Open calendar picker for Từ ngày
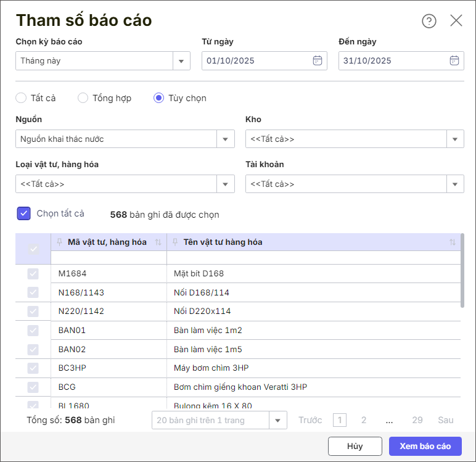The width and height of the screenshot is (476, 462). tap(318, 60)
